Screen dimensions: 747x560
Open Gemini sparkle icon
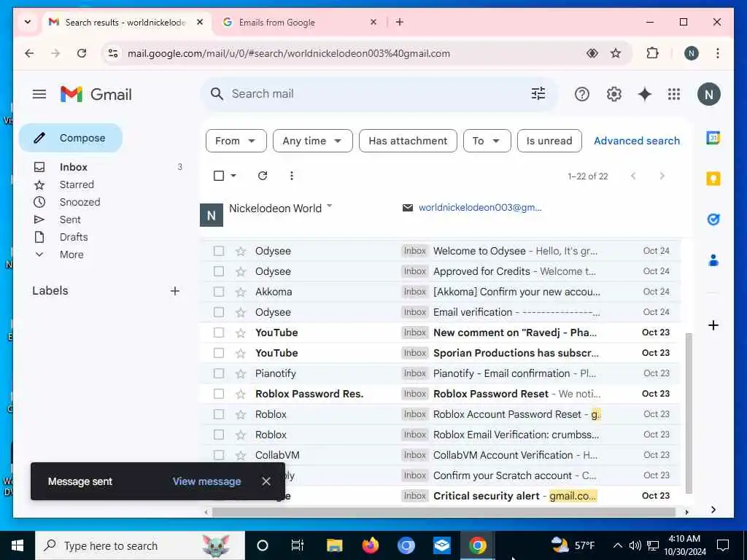(x=644, y=94)
